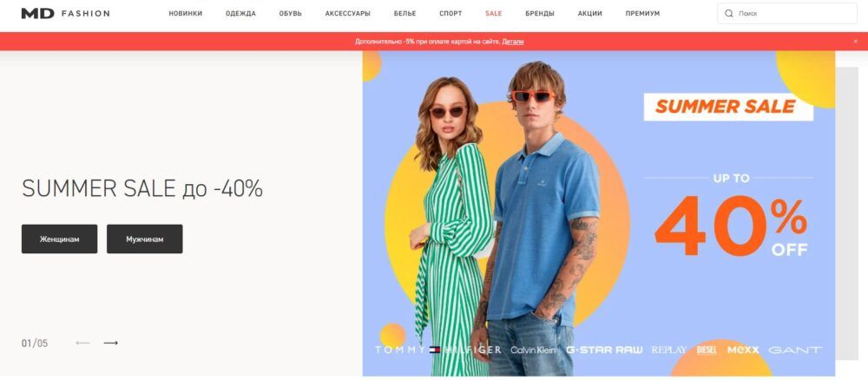Dismiss the red promo banner
The image size is (868, 380).
coord(855,42)
